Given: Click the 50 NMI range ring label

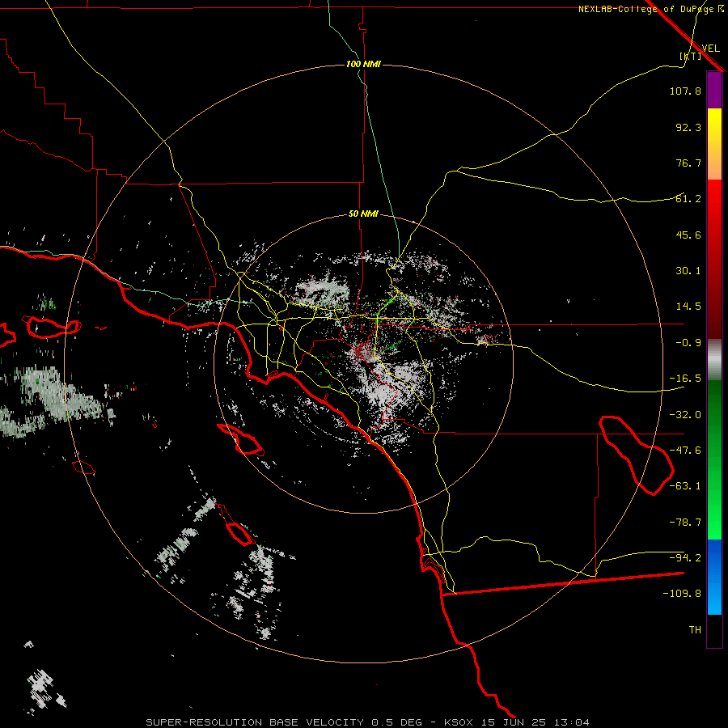Looking at the screenshot, I should [363, 214].
